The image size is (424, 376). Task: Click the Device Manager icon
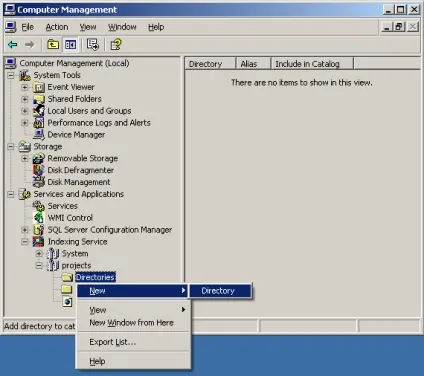[39, 135]
